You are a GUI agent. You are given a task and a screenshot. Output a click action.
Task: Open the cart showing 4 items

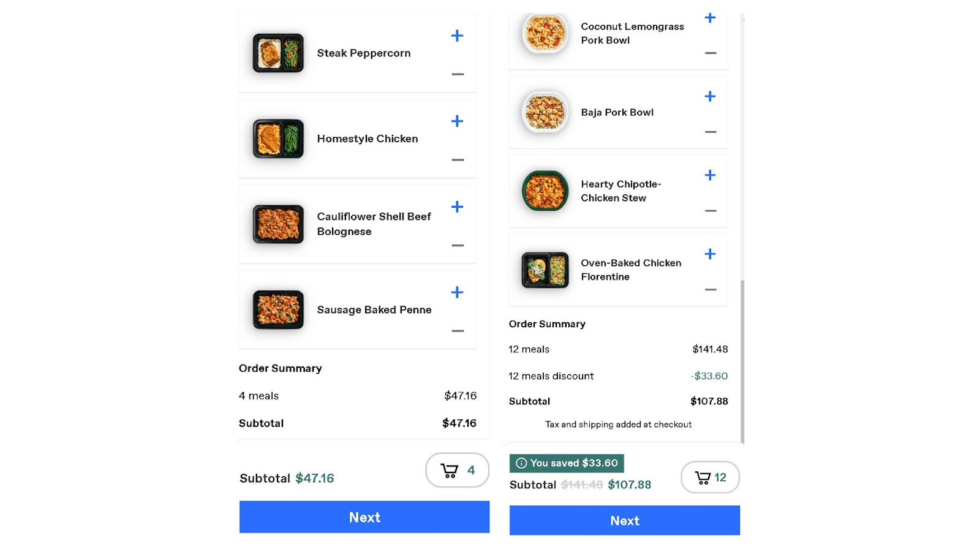click(458, 470)
